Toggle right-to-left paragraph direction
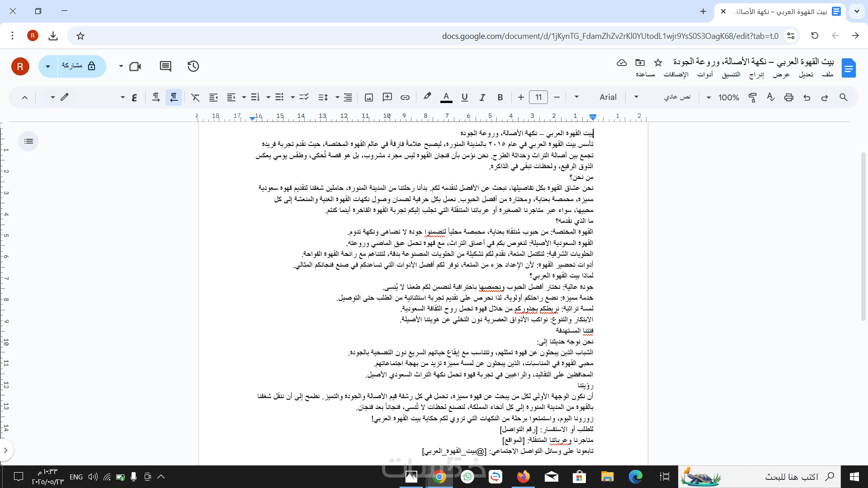868x488 pixels. coord(174,97)
